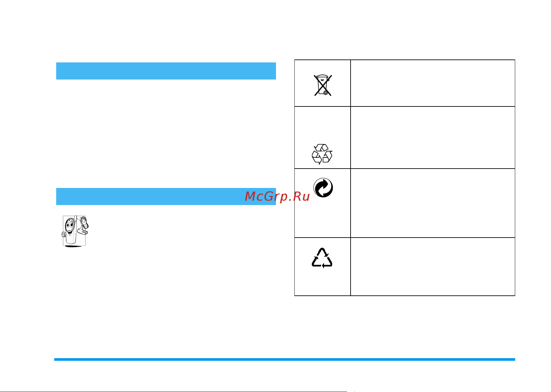This screenshot has width=551, height=392.
Task: Click the text cell beside Green Dot symbol
Action: 433,203
